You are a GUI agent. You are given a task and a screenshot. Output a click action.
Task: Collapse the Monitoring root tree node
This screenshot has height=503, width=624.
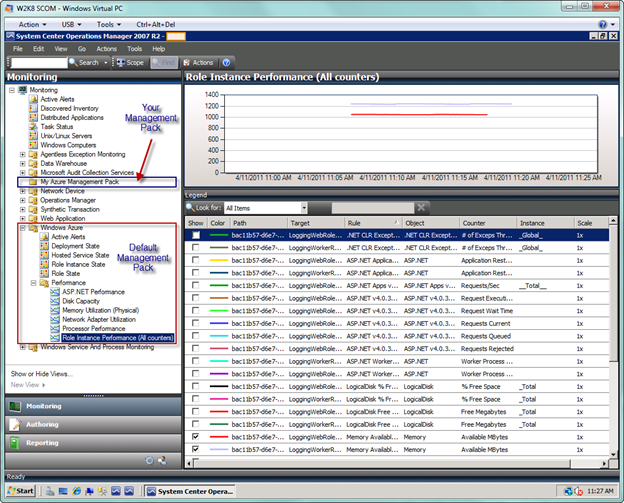coord(12,90)
